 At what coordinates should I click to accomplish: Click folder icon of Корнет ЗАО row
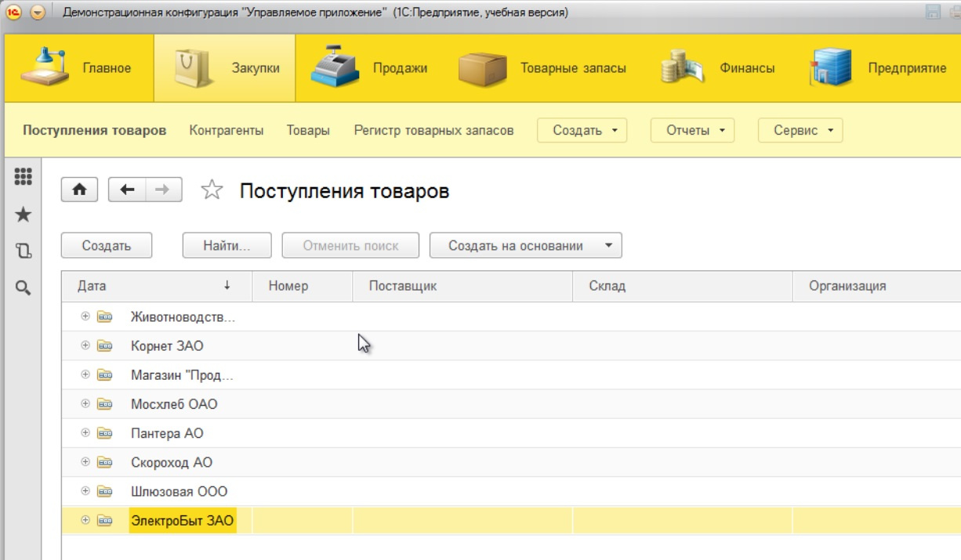105,345
